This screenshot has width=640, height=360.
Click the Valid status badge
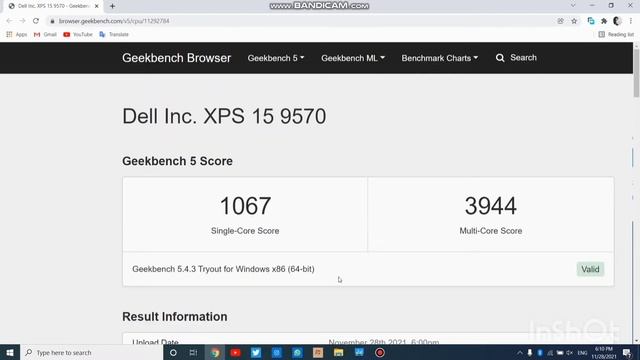[x=590, y=269]
